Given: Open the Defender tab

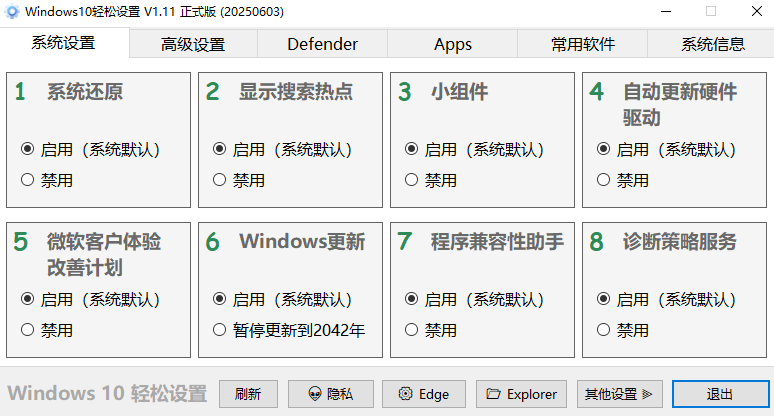Looking at the screenshot, I should [x=322, y=44].
